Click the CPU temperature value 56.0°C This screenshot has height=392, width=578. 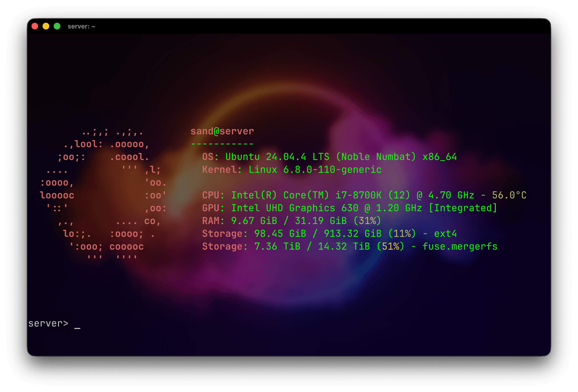(x=509, y=195)
